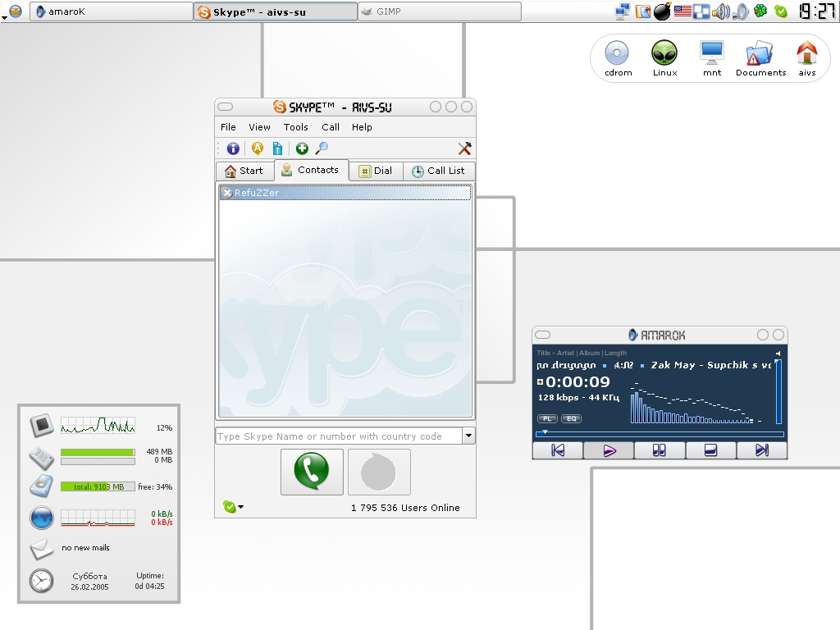Click the search magnifier icon in Skype
Image resolution: width=840 pixels, height=630 pixels.
coord(322,148)
